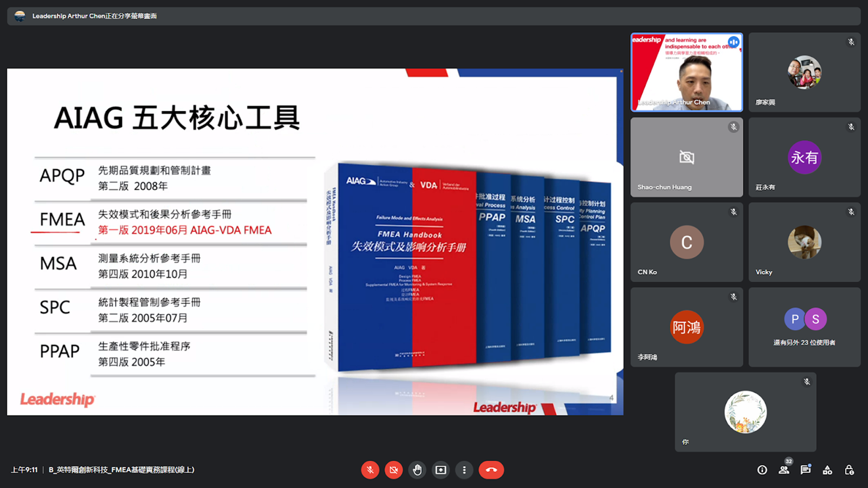Select 莊永有 participant tile
The height and width of the screenshot is (488, 868).
(804, 157)
